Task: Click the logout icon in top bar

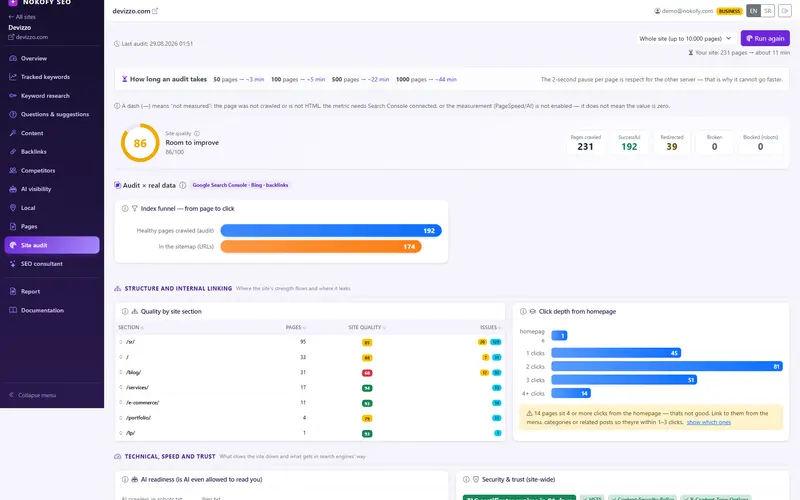Action: pos(784,11)
